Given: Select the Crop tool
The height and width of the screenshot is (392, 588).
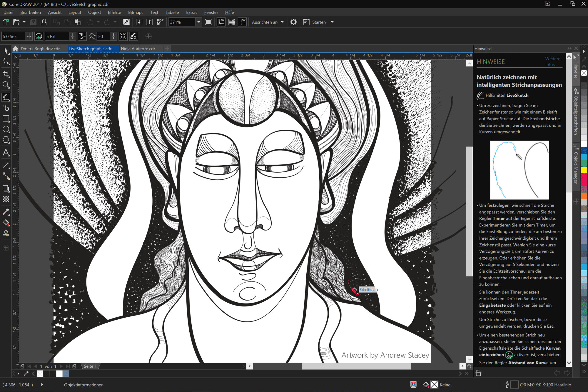Looking at the screenshot, I should point(6,74).
